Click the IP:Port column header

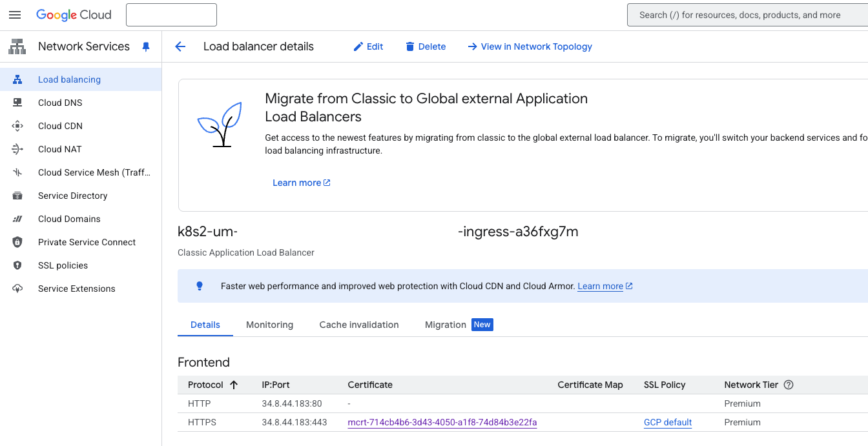[x=276, y=385]
